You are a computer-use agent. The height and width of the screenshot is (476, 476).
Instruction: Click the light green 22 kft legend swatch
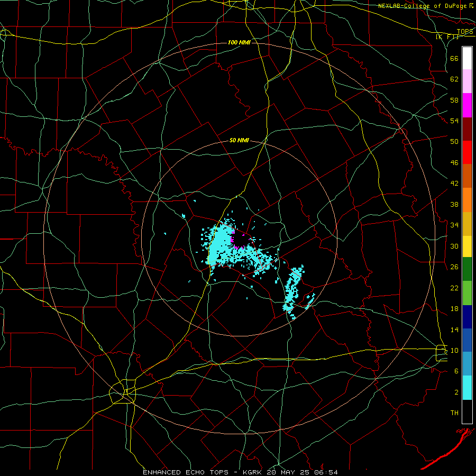(467, 293)
